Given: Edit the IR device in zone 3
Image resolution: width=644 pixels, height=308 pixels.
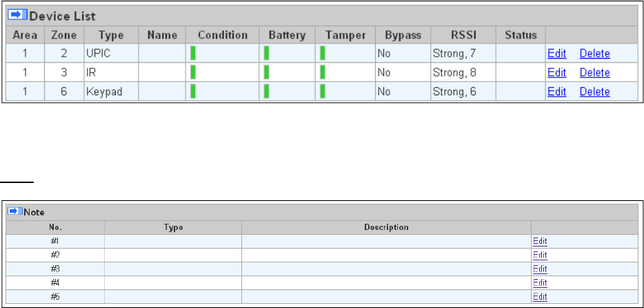Looking at the screenshot, I should pos(556,73).
